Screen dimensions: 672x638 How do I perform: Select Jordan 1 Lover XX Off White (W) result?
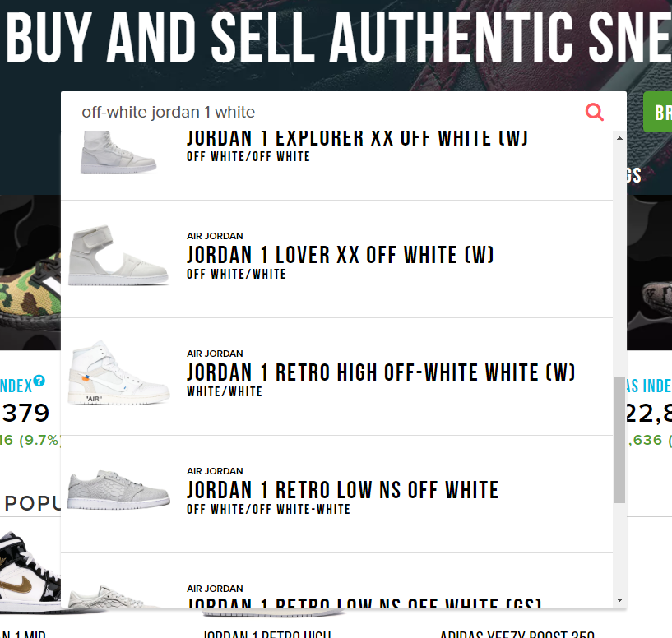click(x=340, y=255)
